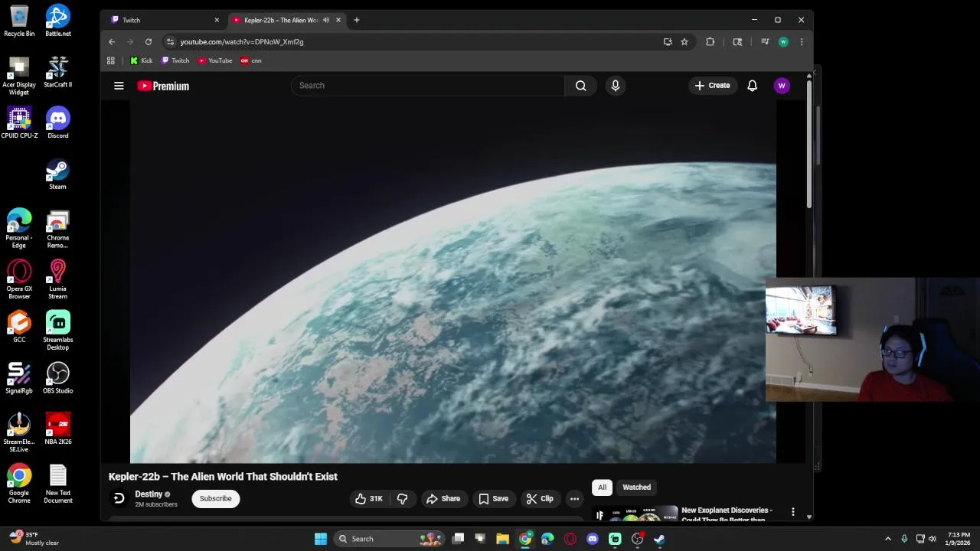The height and width of the screenshot is (551, 980).
Task: Open Opera GX Browser shortcut
Action: point(19,279)
